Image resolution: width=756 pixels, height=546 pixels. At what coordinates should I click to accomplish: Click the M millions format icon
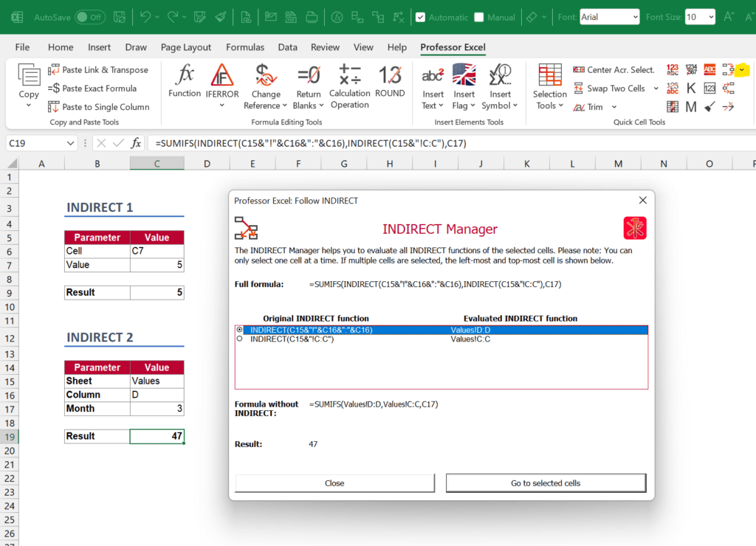691,106
